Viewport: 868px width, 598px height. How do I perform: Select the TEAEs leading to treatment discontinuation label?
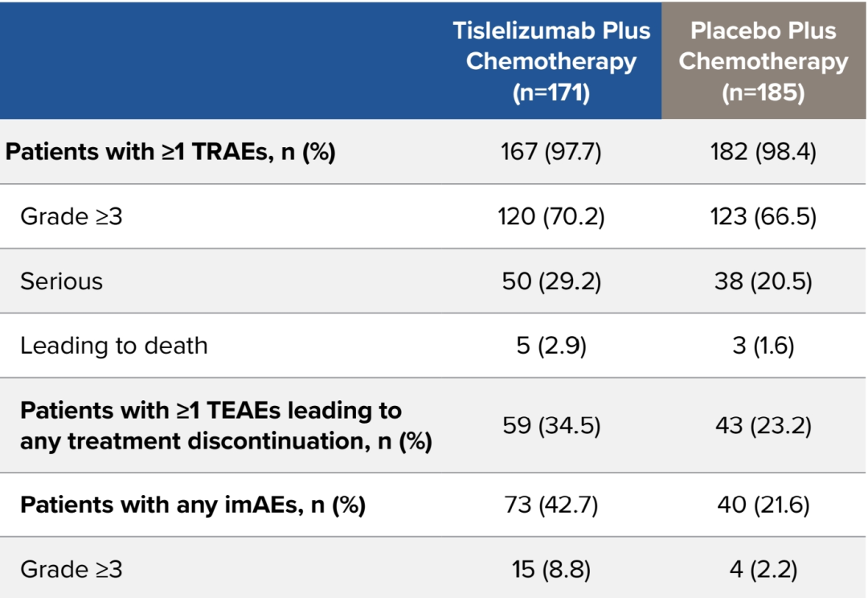[x=226, y=425]
